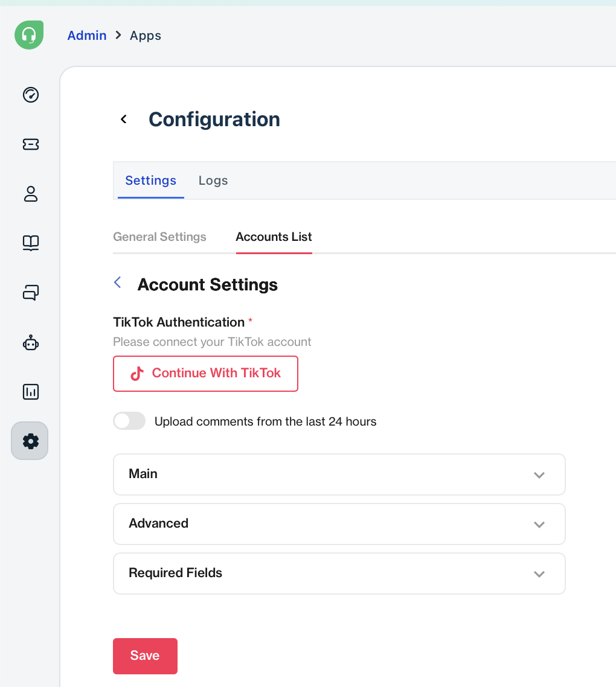Expand the Advanced section
The width and height of the screenshot is (616, 687).
339,524
